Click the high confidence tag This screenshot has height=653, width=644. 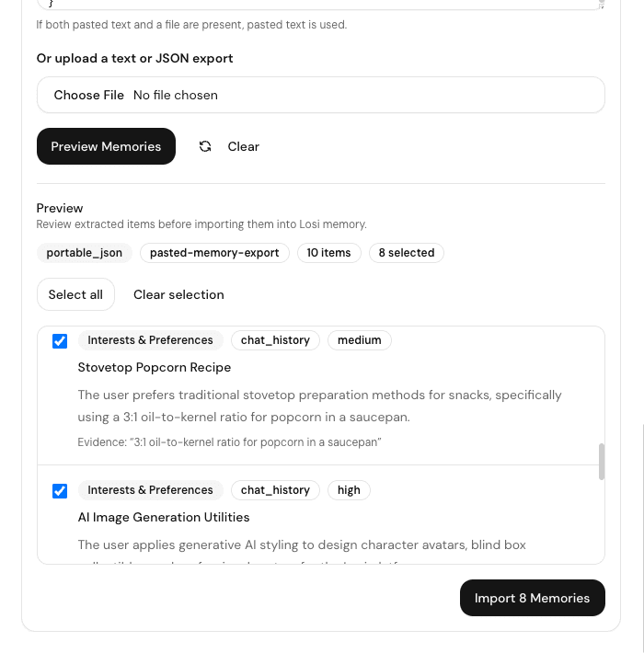[349, 490]
